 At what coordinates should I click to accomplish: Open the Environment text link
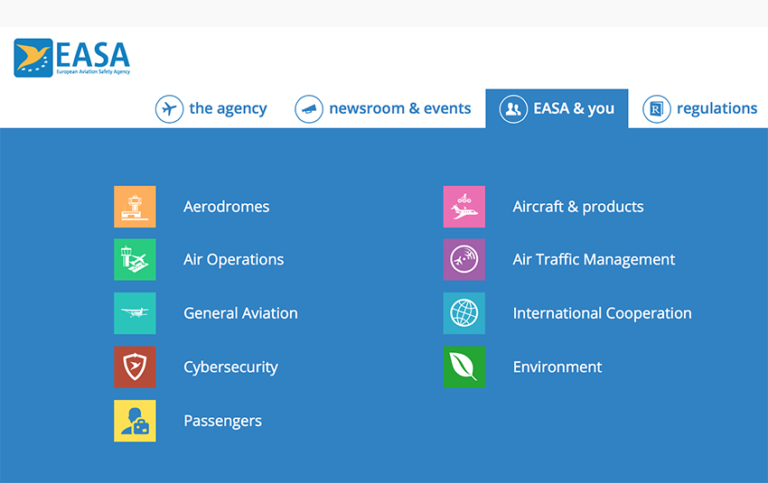(557, 367)
